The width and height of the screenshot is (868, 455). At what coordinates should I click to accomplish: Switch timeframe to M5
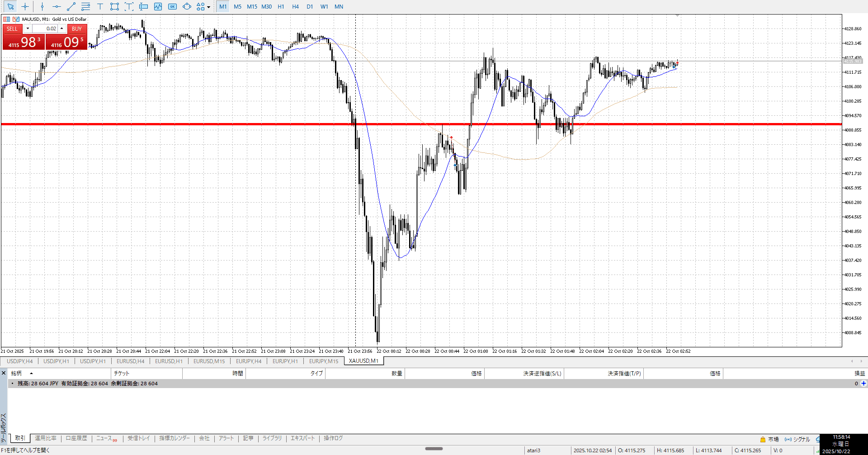point(237,7)
